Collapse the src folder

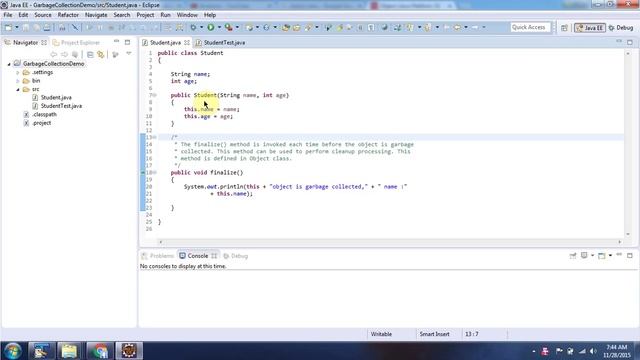18,89
